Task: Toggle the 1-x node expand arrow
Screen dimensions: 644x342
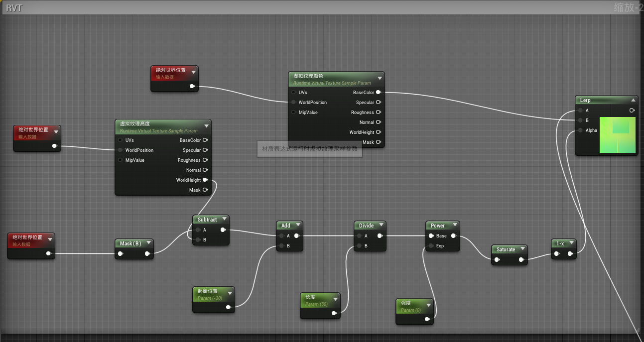Action: pos(572,243)
